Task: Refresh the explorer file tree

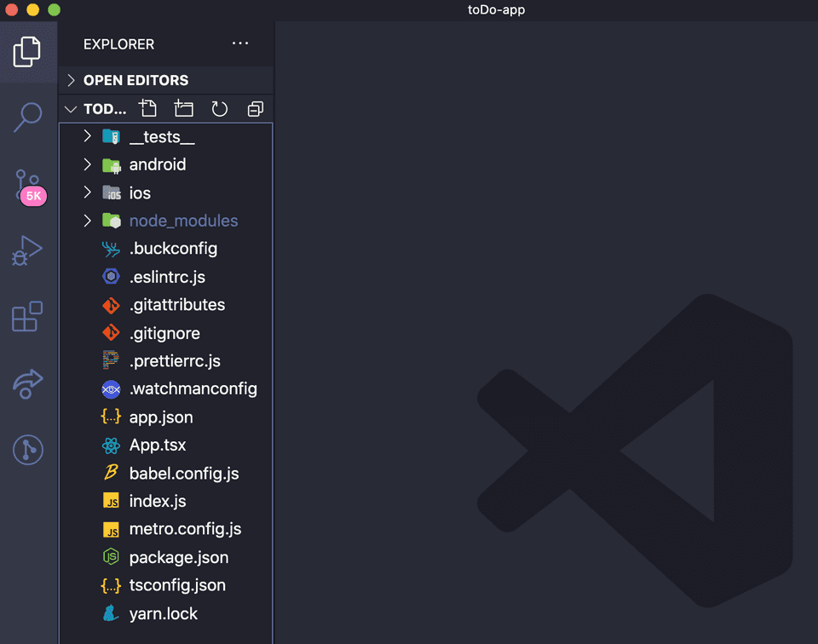Action: click(x=219, y=108)
